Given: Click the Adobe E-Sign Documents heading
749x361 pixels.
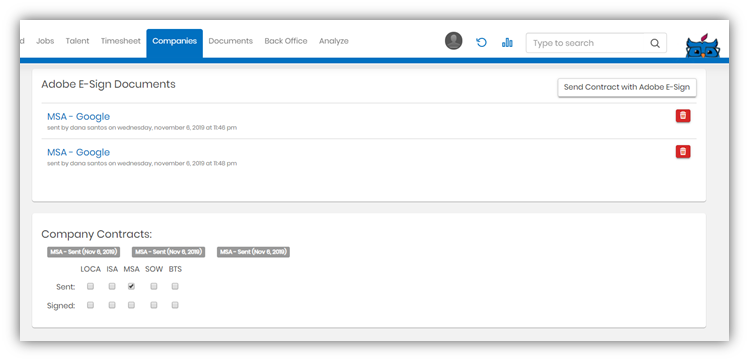Looking at the screenshot, I should [108, 85].
